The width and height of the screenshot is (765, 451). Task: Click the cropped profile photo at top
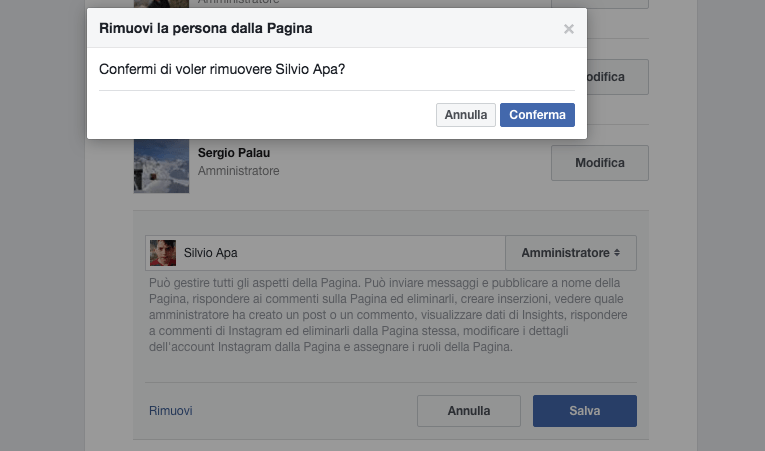tap(161, 4)
